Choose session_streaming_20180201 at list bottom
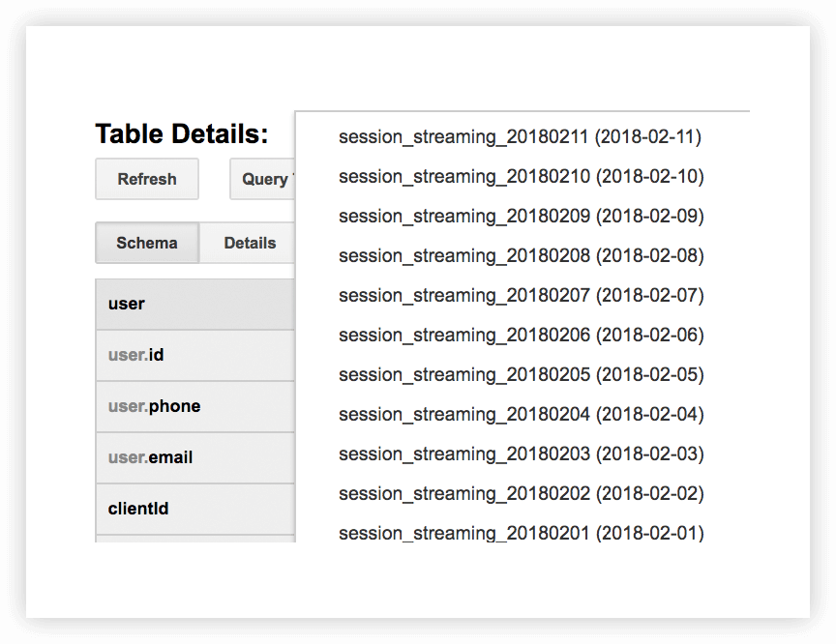The image size is (836, 644). tap(521, 533)
